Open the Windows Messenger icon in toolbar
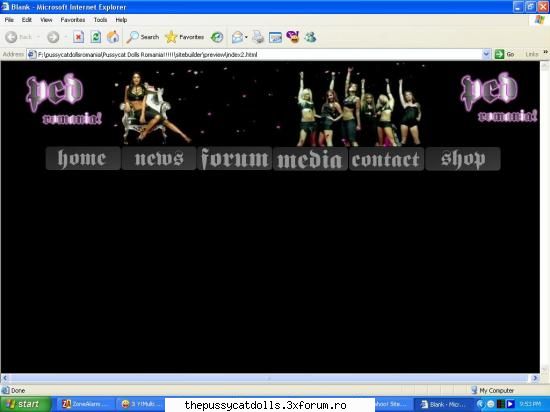Image resolution: width=550 pixels, height=412 pixels. [x=310, y=37]
